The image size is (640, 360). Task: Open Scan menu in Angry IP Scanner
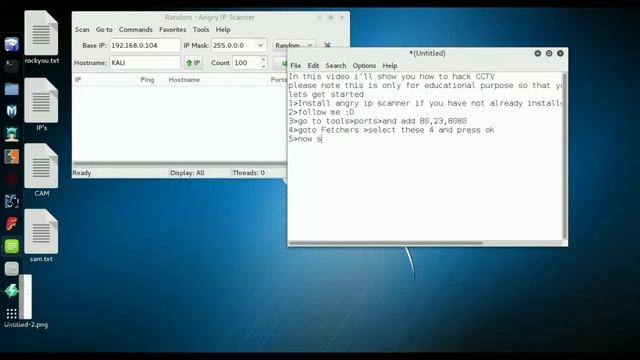82,30
